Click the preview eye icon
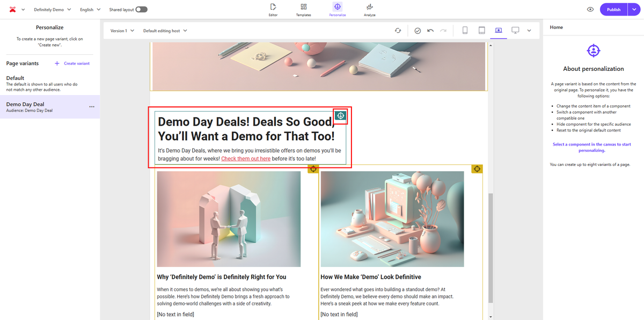This screenshot has width=644, height=320. pos(590,9)
